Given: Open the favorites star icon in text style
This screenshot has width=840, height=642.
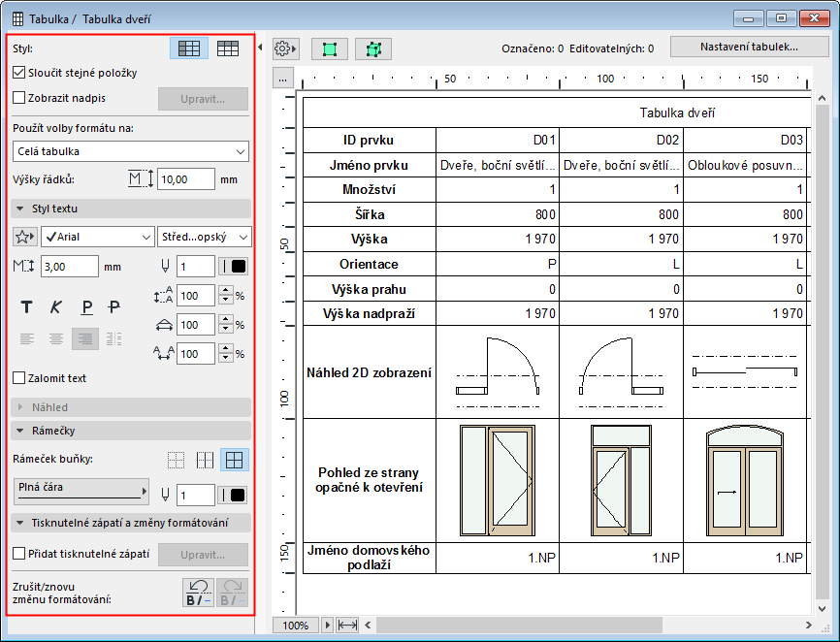Looking at the screenshot, I should (x=26, y=237).
